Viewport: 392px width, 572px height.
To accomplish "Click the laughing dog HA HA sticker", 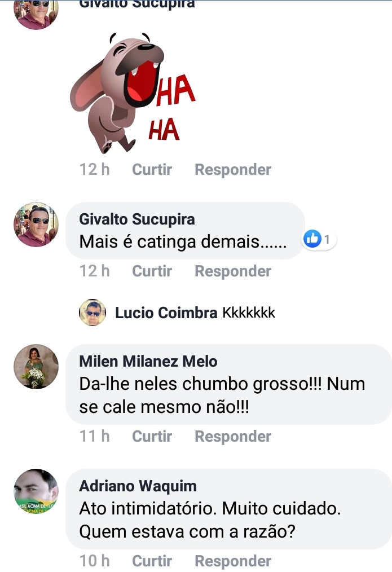I will tap(133, 93).
